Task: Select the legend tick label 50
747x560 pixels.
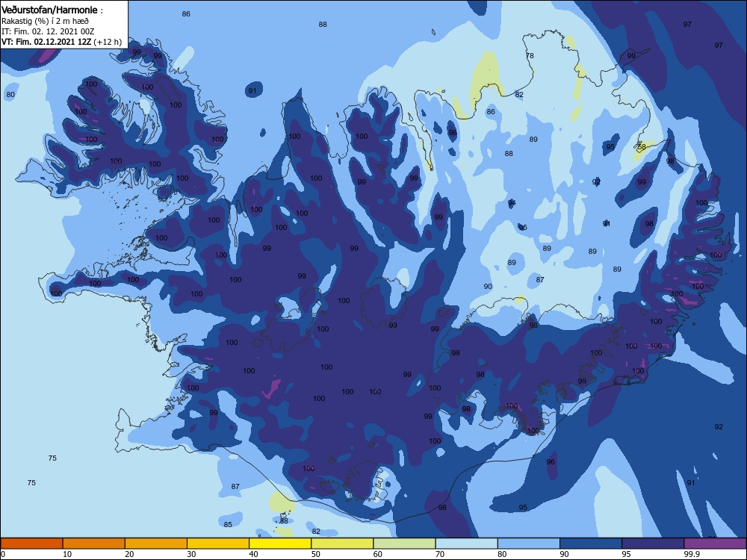Action: [x=316, y=554]
